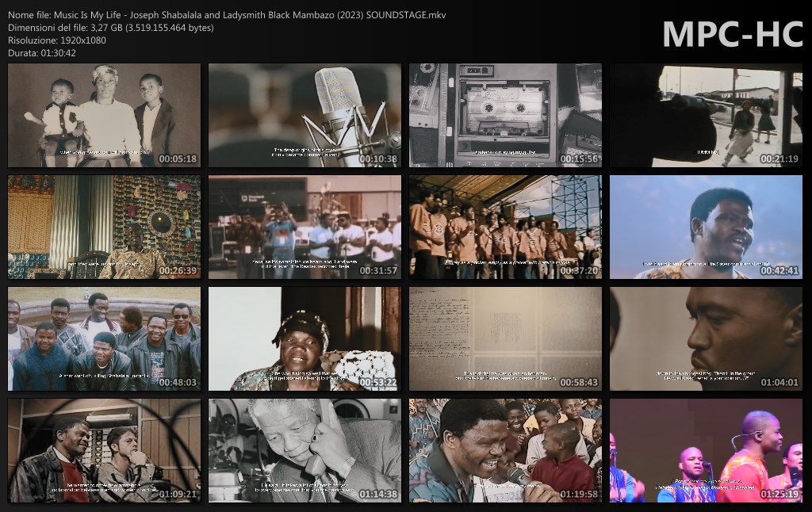The image size is (812, 512).
Task: Open the family portrait thumbnail at 00:05:18
Action: point(104,115)
